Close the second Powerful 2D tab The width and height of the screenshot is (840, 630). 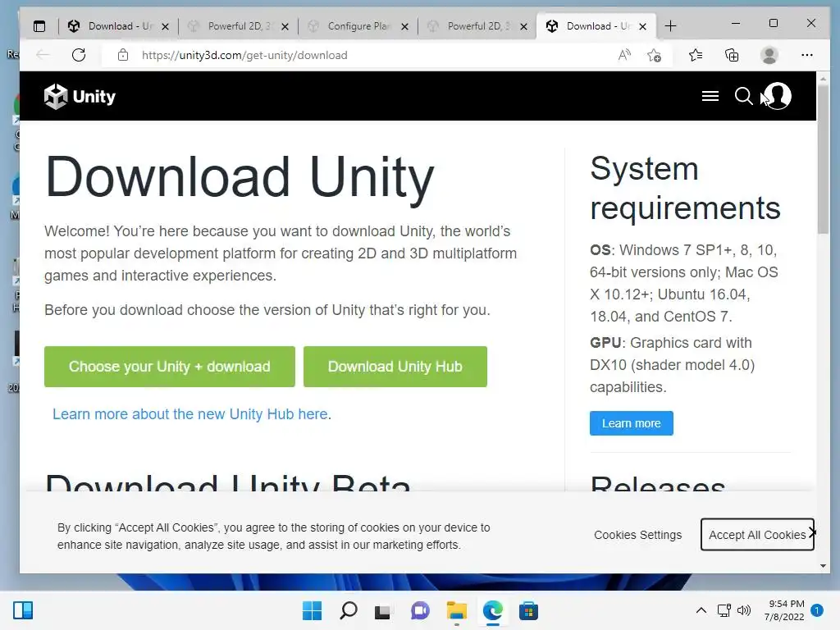click(523, 26)
